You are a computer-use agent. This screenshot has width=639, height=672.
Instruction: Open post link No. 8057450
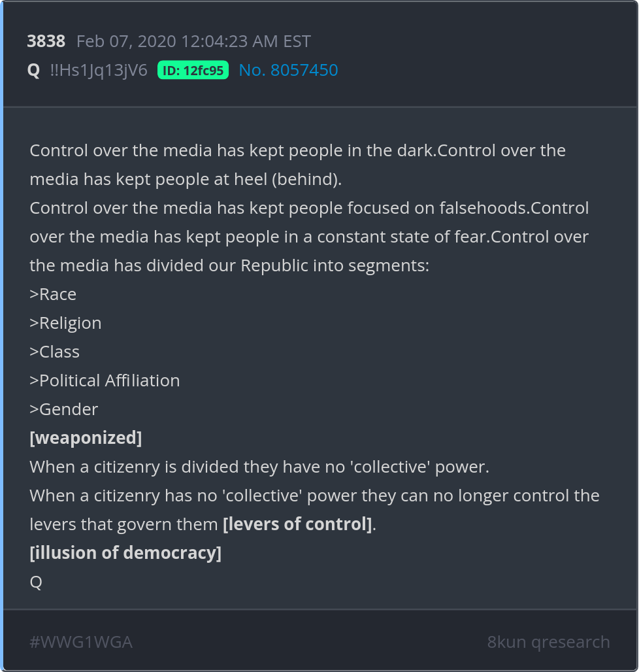pyautogui.click(x=288, y=70)
